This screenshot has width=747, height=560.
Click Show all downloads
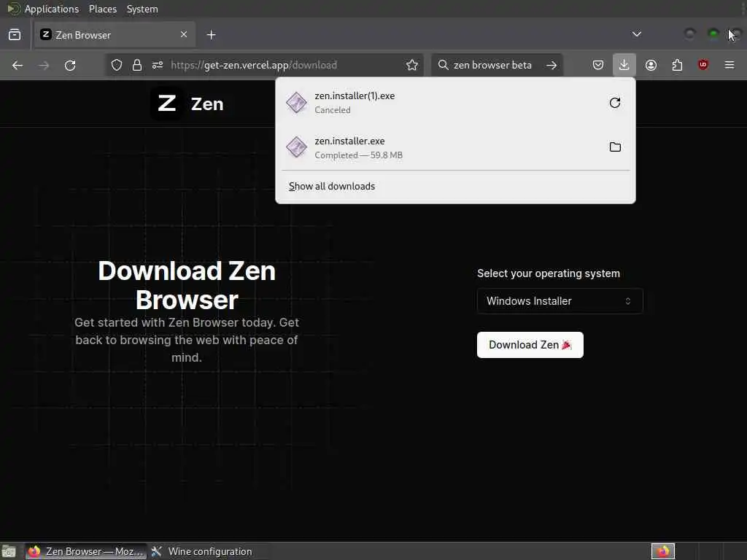(332, 186)
